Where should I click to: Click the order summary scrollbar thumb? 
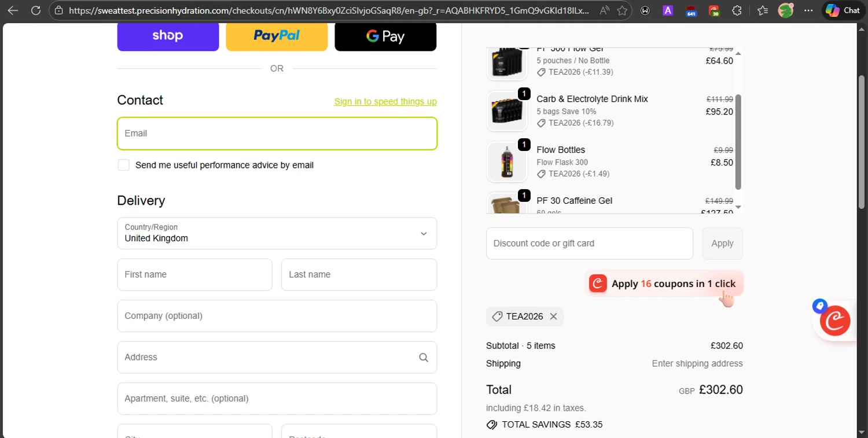pos(738,142)
